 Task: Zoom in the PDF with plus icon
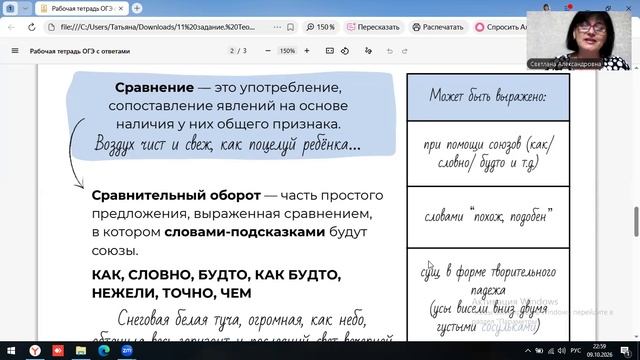pyautogui.click(x=307, y=51)
